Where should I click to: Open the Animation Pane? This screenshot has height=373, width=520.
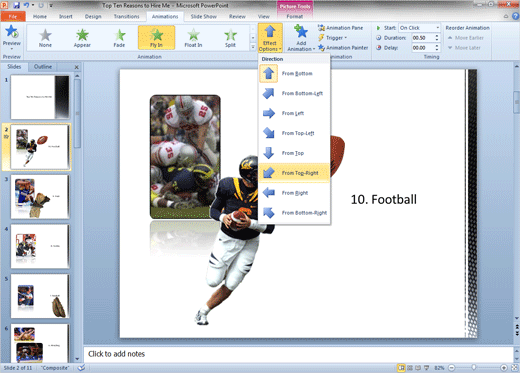coord(340,28)
